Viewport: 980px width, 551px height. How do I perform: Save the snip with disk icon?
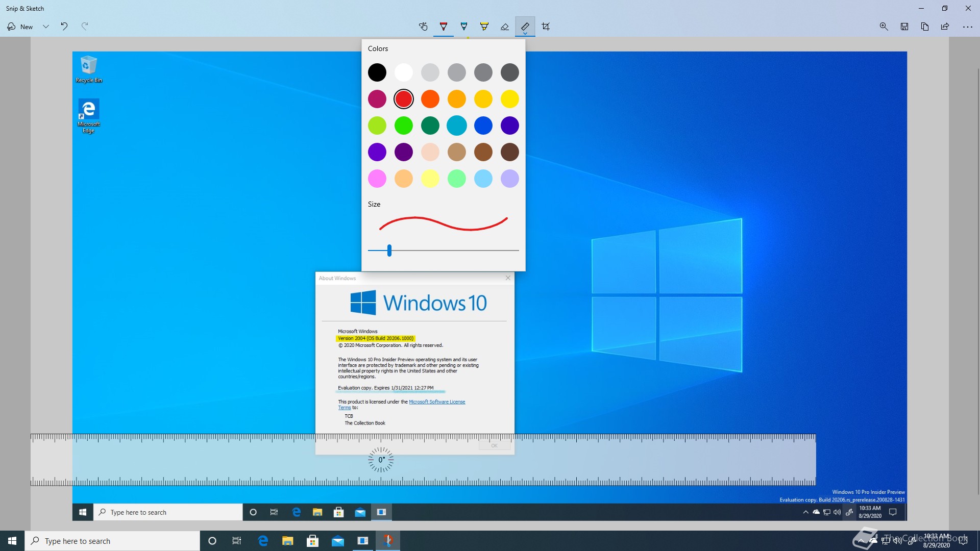904,27
